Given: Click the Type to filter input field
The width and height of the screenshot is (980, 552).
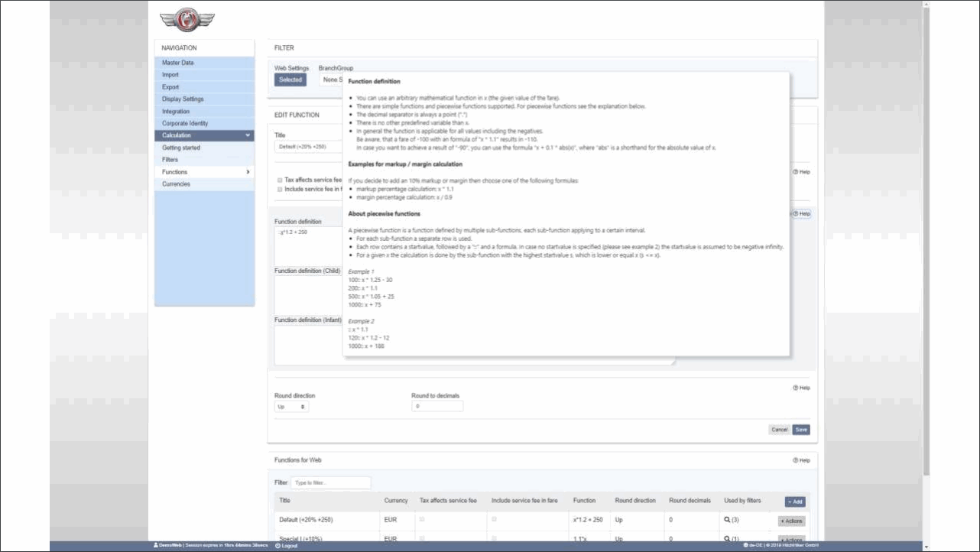Looking at the screenshot, I should coord(331,483).
